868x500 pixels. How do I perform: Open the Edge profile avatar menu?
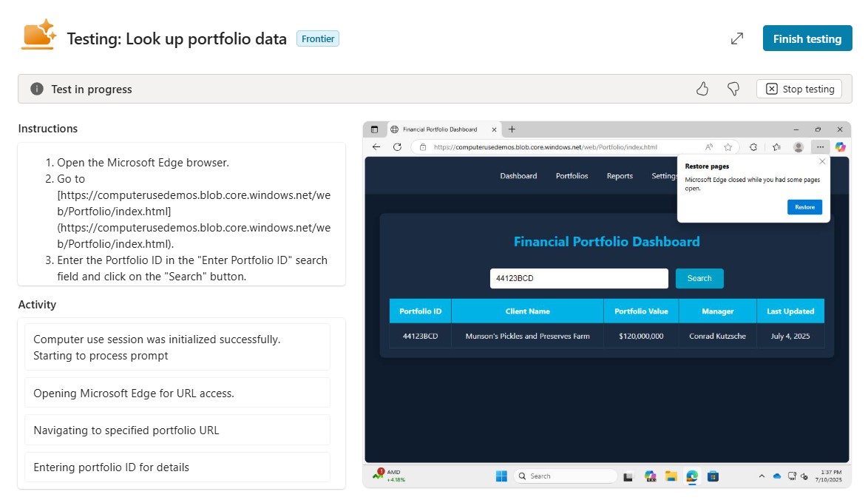798,146
